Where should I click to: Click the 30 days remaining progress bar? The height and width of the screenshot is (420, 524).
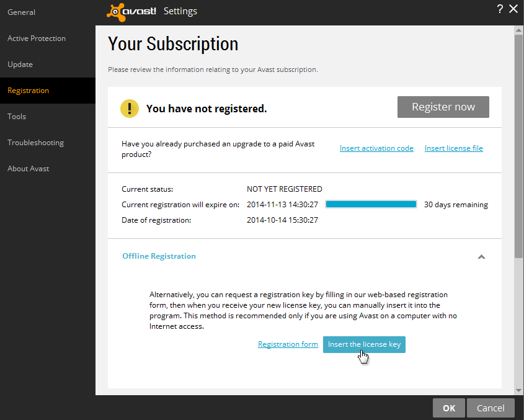point(371,204)
